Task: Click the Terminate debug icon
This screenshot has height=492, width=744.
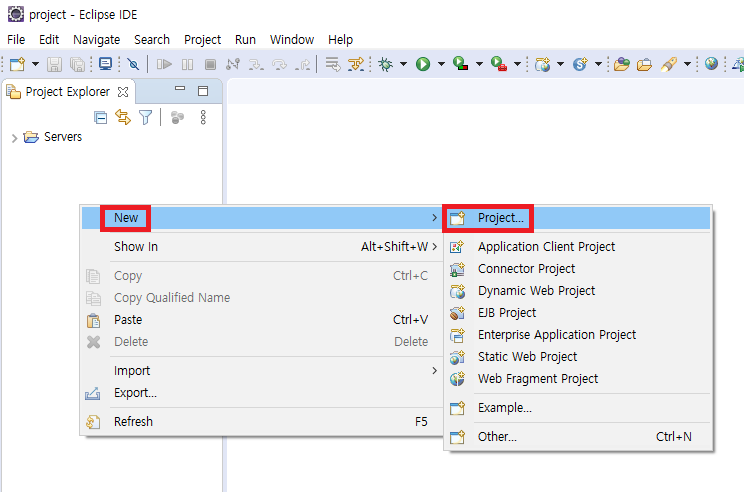Action: pos(210,64)
